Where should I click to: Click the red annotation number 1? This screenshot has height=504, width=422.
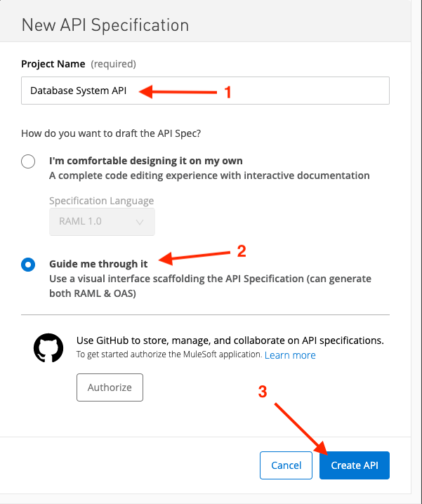(x=227, y=92)
